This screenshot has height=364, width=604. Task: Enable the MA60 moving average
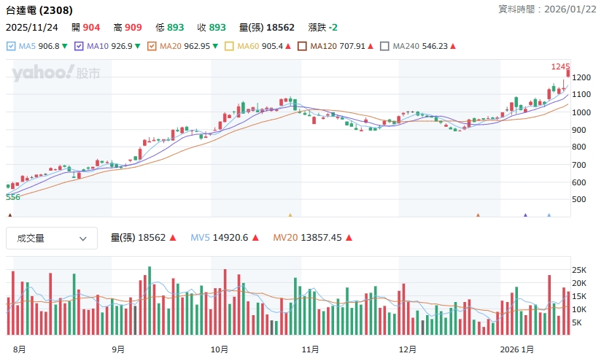[229, 46]
